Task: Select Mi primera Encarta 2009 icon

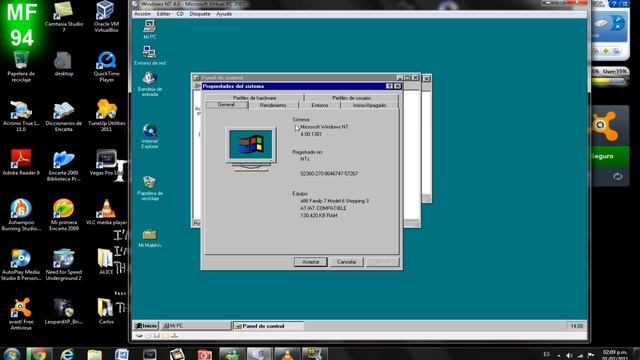Action: click(64, 215)
